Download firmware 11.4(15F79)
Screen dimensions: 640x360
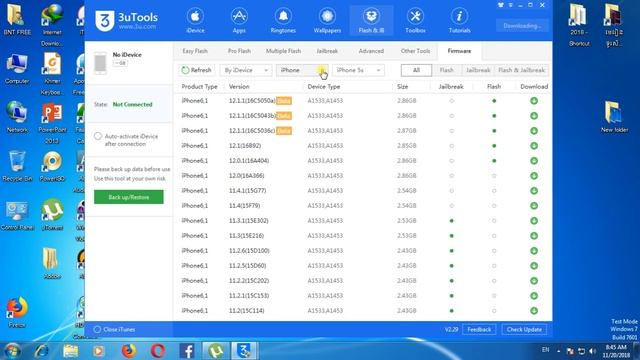point(534,206)
